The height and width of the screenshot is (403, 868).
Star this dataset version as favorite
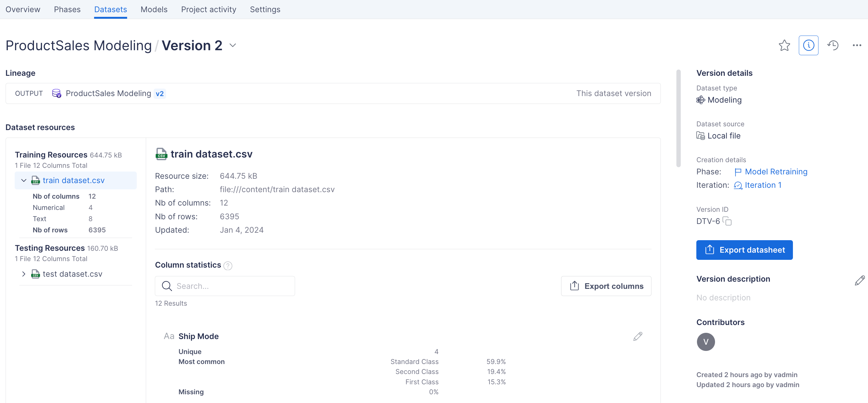click(784, 45)
